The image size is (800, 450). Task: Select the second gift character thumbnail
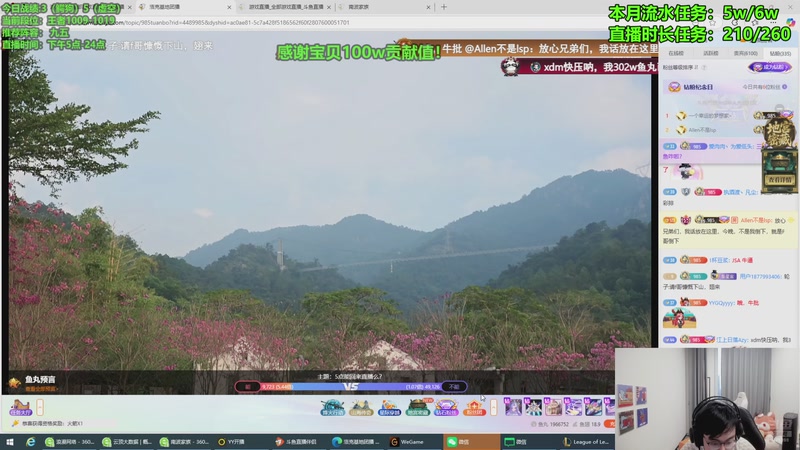click(533, 407)
